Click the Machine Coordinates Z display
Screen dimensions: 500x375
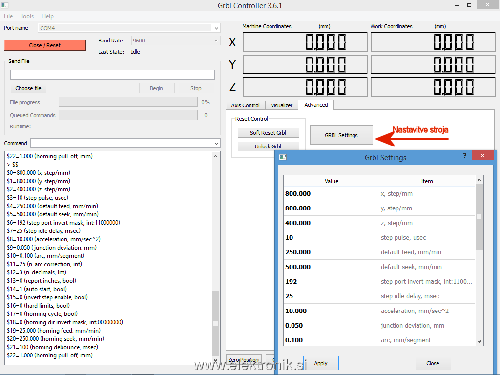pos(305,87)
